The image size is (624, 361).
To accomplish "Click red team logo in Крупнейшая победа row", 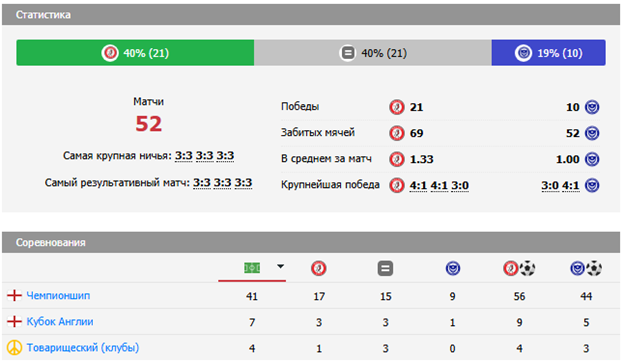I will click(397, 185).
